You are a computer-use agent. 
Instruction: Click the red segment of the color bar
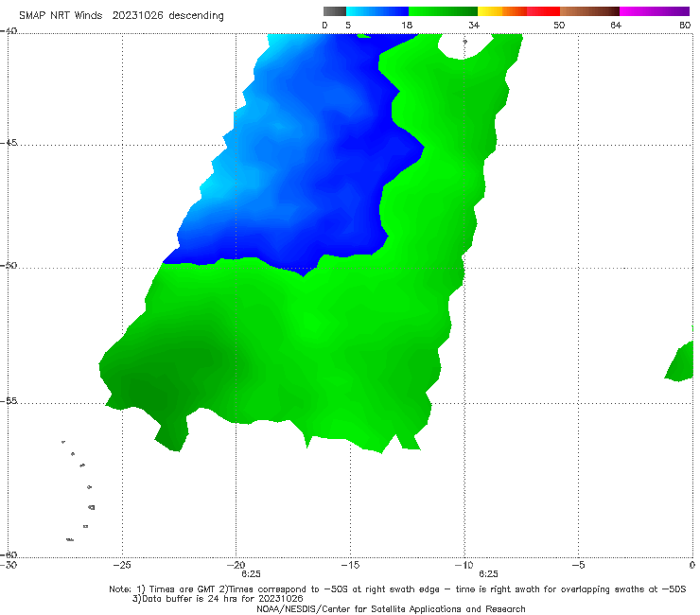[543, 11]
